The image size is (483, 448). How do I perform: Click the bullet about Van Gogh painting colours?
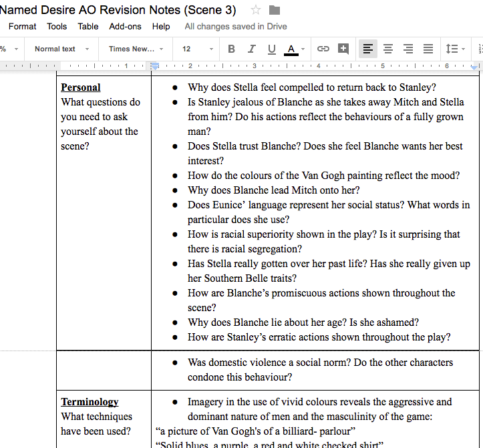(x=323, y=176)
